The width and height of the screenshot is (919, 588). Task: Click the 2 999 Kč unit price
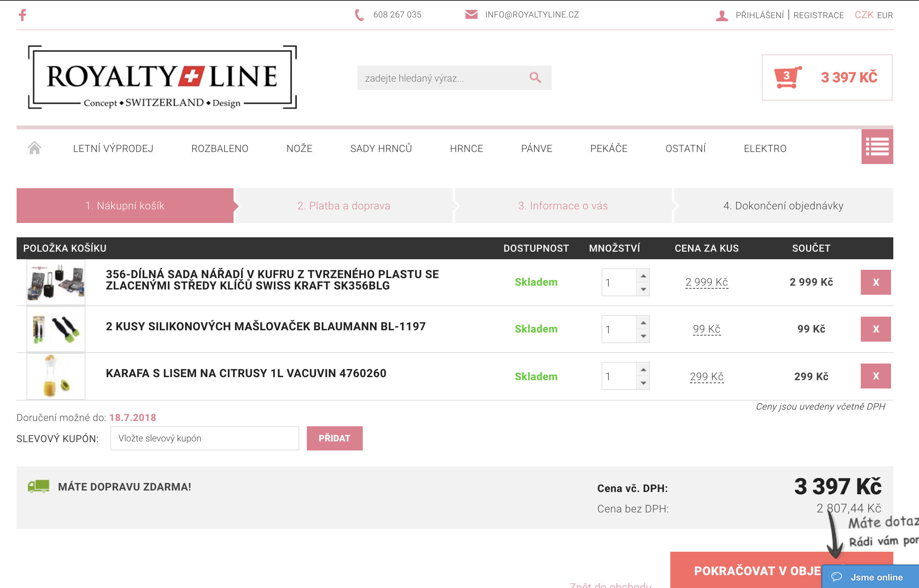tap(706, 282)
